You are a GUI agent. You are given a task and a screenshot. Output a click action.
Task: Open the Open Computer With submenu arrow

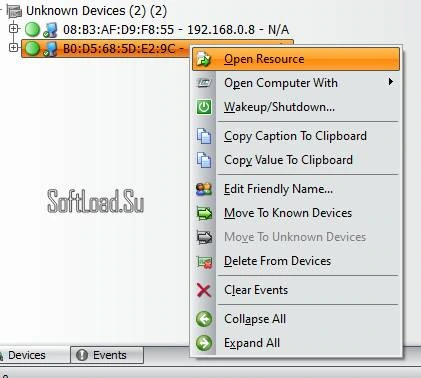pyautogui.click(x=391, y=82)
